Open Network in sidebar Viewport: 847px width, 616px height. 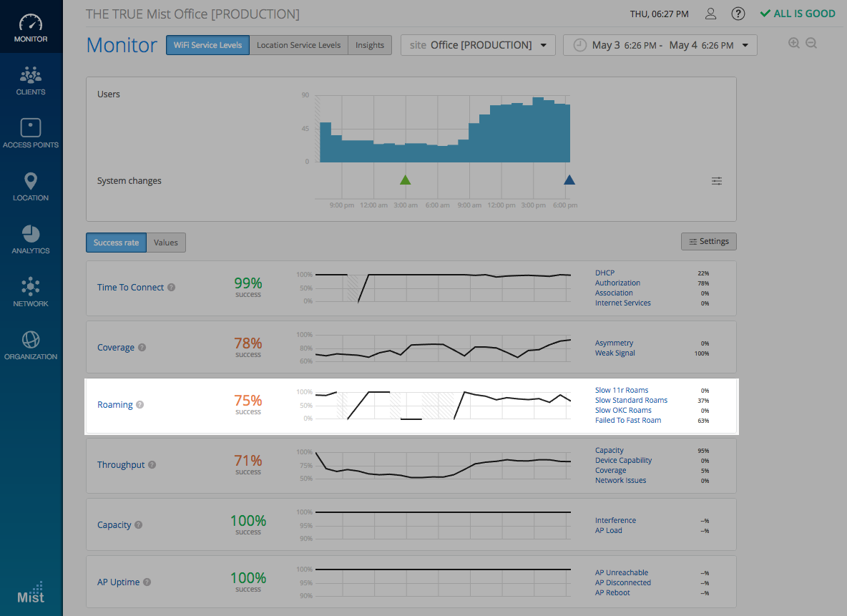31,292
